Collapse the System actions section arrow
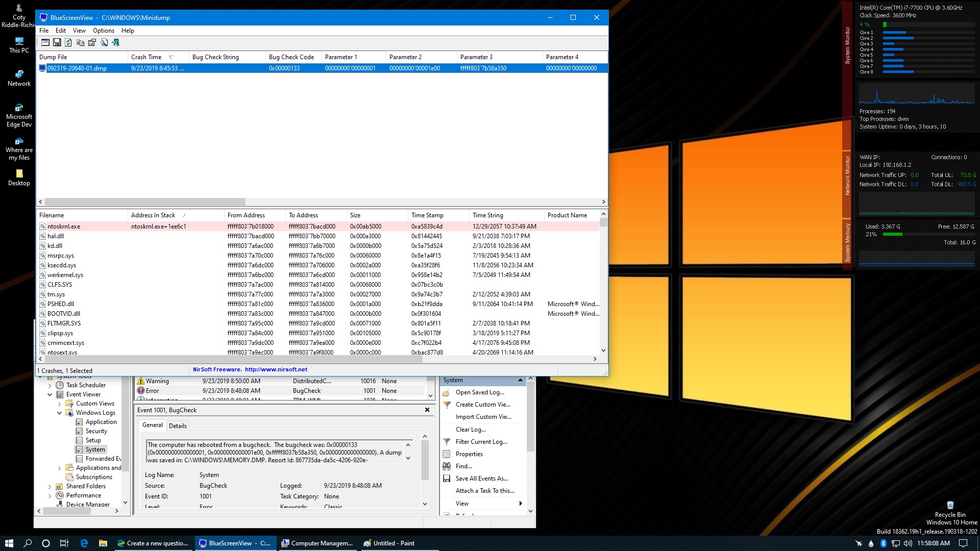The height and width of the screenshot is (551, 980). point(520,380)
